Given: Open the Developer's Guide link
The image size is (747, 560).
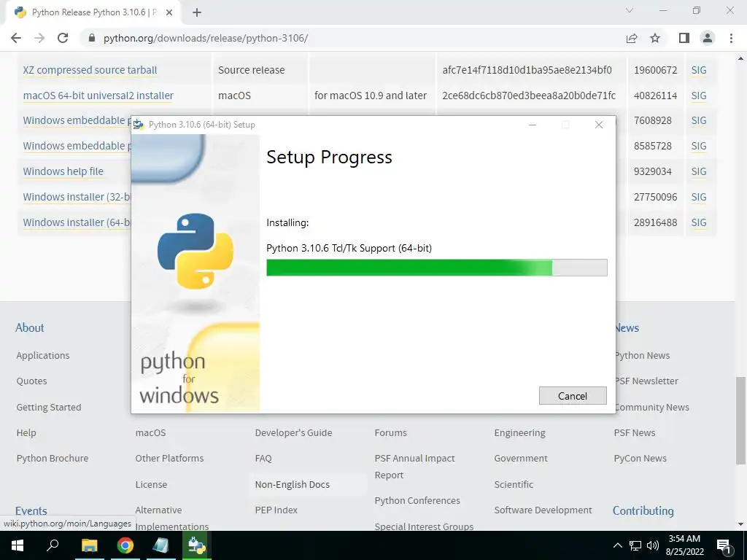Looking at the screenshot, I should [293, 433].
